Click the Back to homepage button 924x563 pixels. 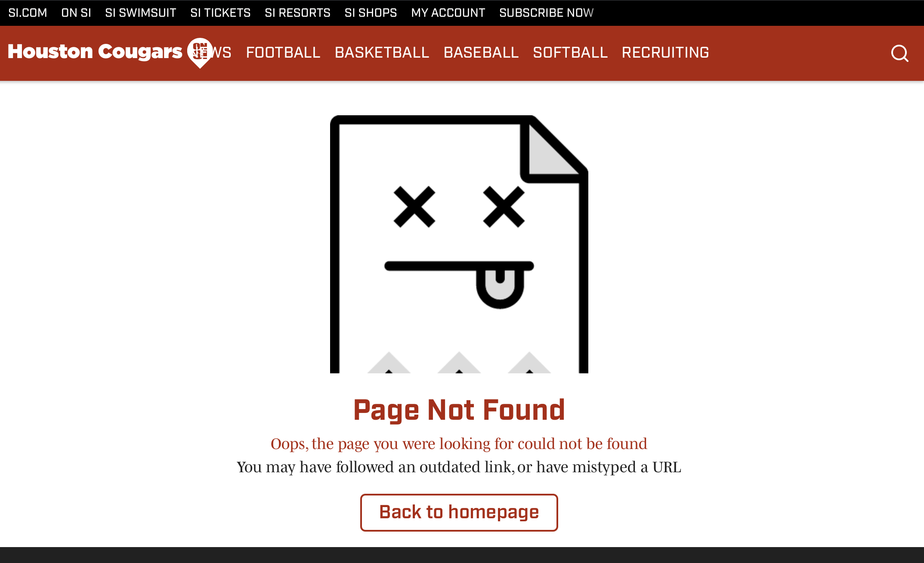(x=459, y=512)
